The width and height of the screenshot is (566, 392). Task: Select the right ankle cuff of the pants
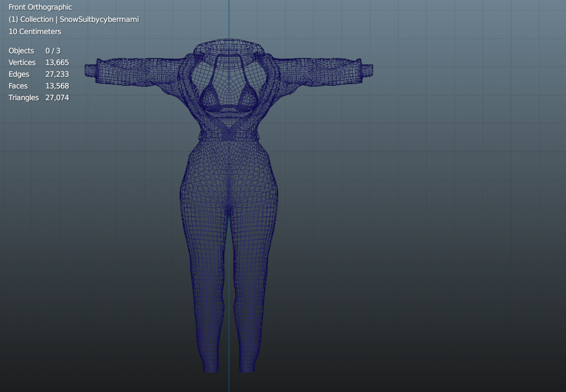pos(248,366)
